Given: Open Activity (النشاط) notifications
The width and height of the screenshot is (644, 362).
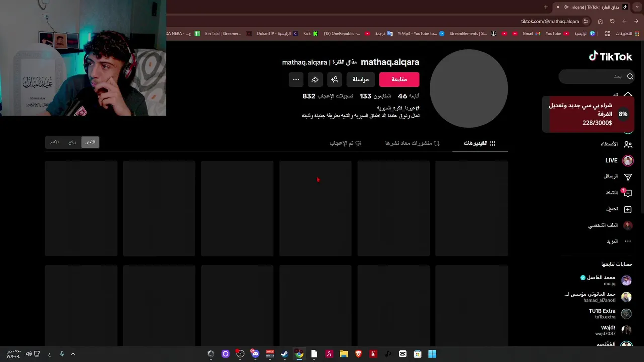Looking at the screenshot, I should coord(618,193).
